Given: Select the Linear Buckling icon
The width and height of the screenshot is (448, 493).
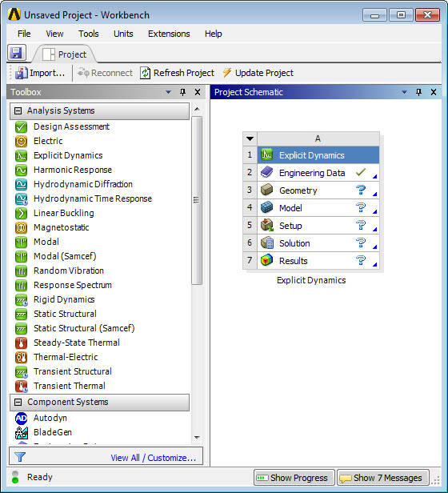Looking at the screenshot, I should [x=21, y=213].
